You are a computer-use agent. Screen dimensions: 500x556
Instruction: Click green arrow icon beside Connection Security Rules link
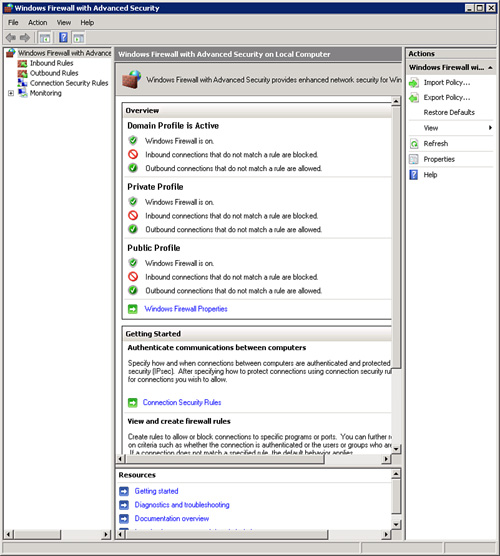133,403
